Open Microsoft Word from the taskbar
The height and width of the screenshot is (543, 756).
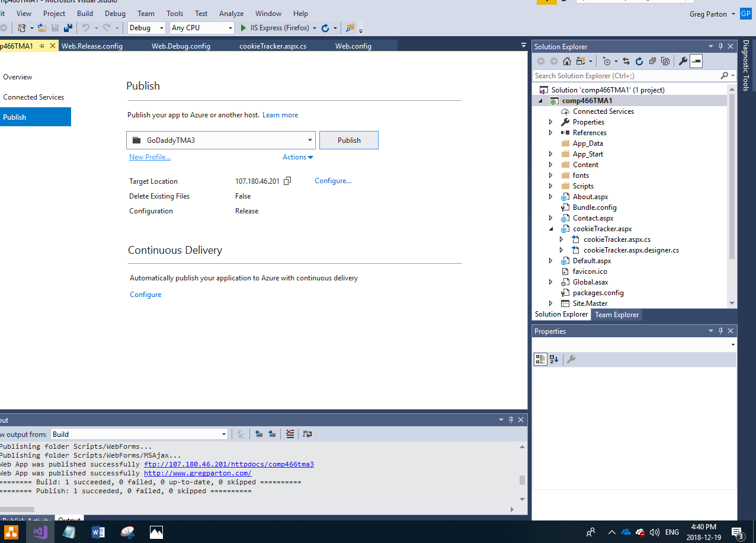(98, 532)
